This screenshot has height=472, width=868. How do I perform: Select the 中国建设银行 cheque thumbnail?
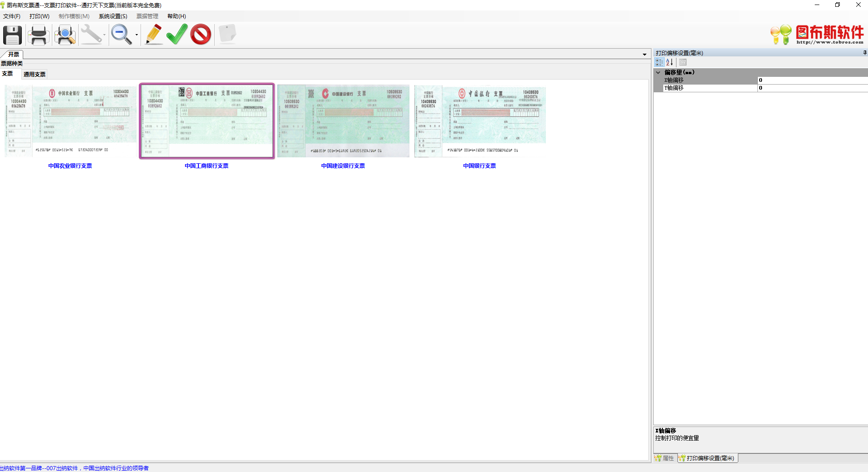[343, 121]
